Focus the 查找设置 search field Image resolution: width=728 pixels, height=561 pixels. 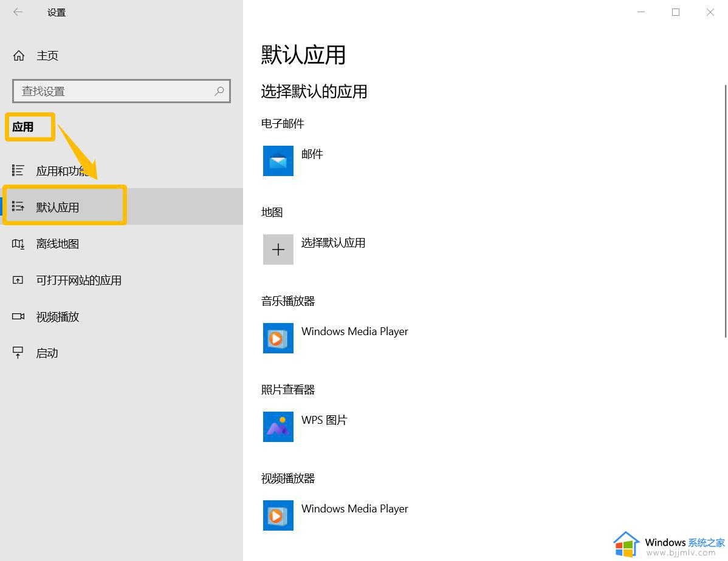click(121, 91)
